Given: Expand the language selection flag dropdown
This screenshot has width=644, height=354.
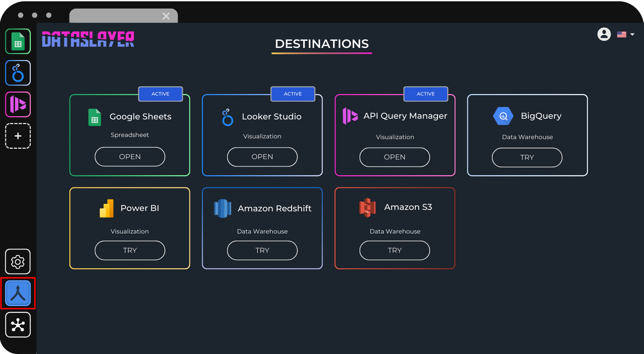Looking at the screenshot, I should click(x=626, y=34).
